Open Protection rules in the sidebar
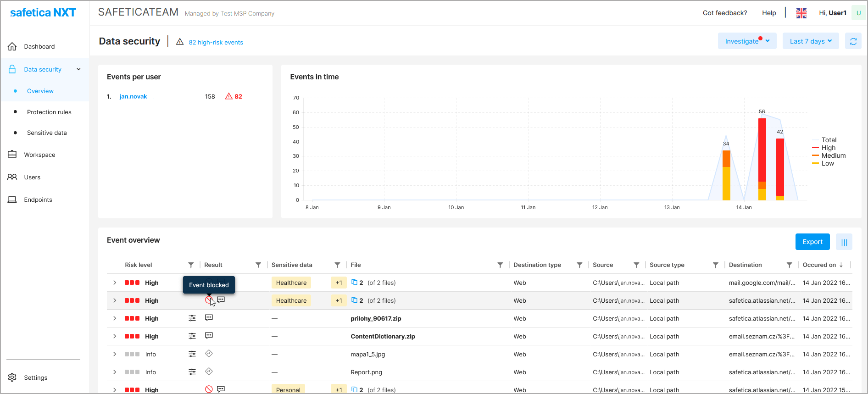The height and width of the screenshot is (394, 868). pyautogui.click(x=49, y=112)
